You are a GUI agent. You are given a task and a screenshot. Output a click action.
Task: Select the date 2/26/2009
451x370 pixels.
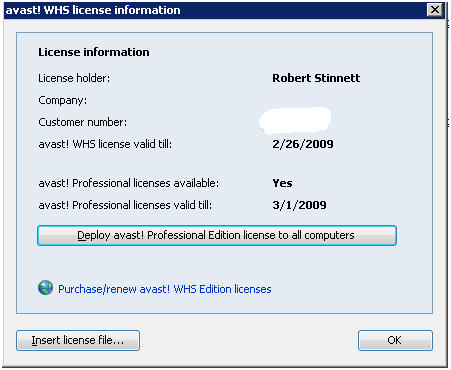click(303, 144)
